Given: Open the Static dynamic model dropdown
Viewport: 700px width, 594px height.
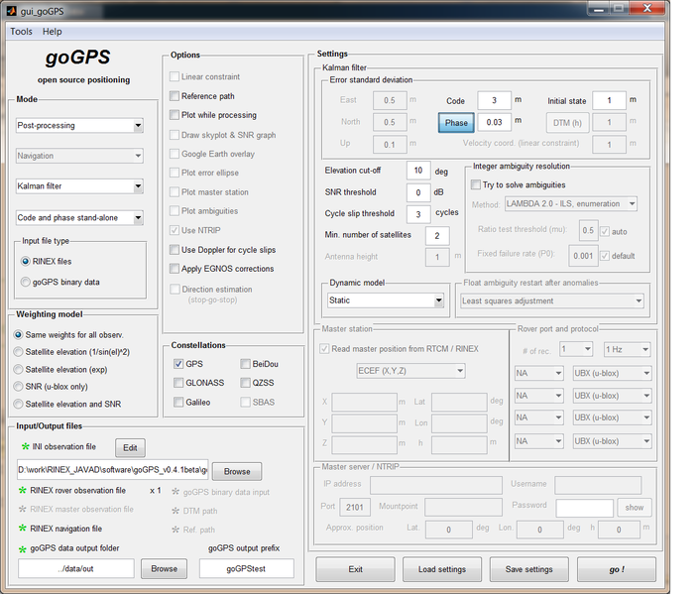Looking at the screenshot, I should [x=386, y=300].
